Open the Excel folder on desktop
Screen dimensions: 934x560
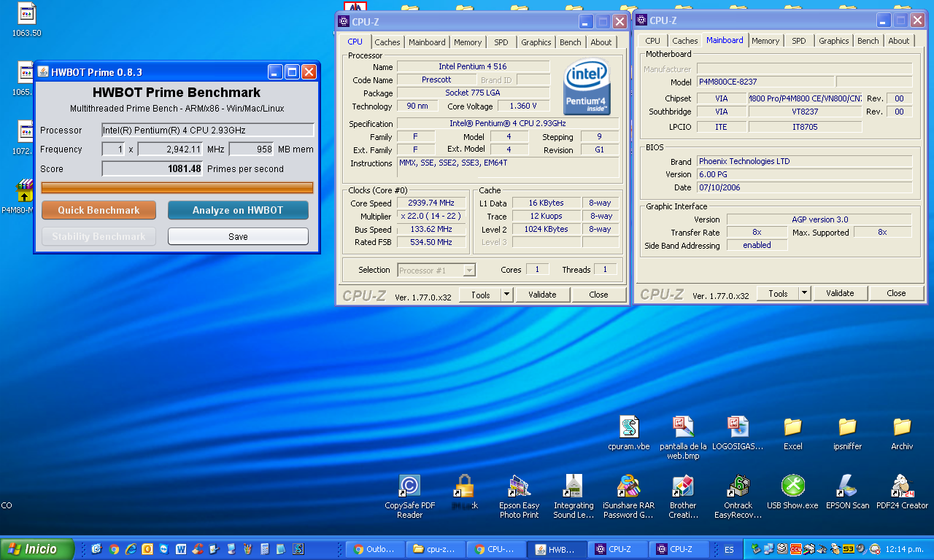792,433
